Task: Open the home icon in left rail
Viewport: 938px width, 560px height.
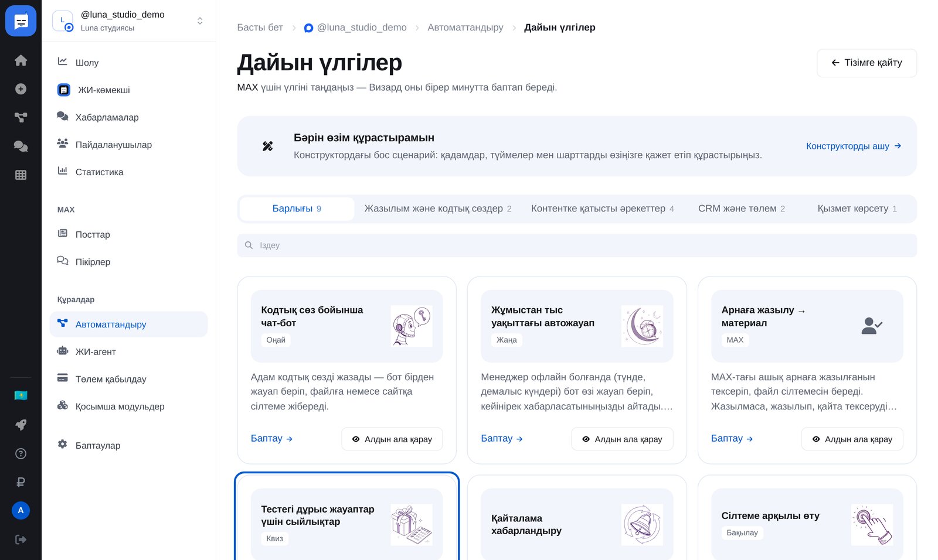Action: 21,60
